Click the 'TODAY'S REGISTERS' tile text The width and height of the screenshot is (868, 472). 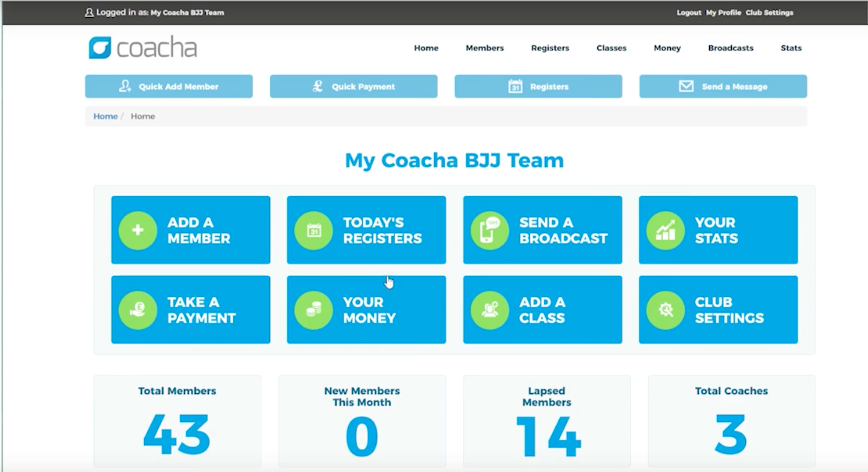pos(383,231)
